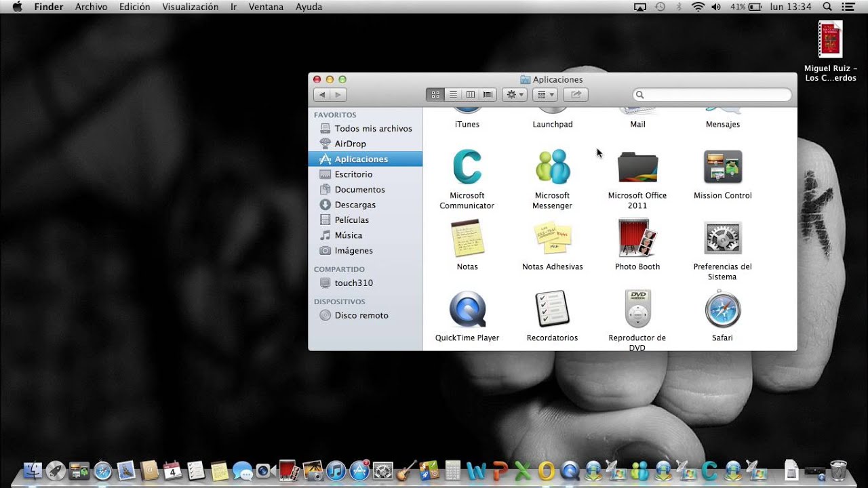Open Spotlight magnifier in menu bar
Screen dimensions: 868x488
click(x=827, y=7)
